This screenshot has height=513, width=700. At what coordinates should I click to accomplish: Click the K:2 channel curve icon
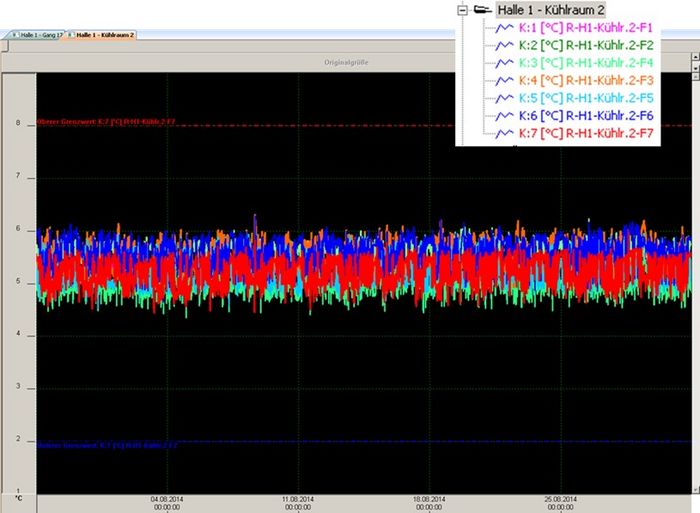(x=505, y=45)
